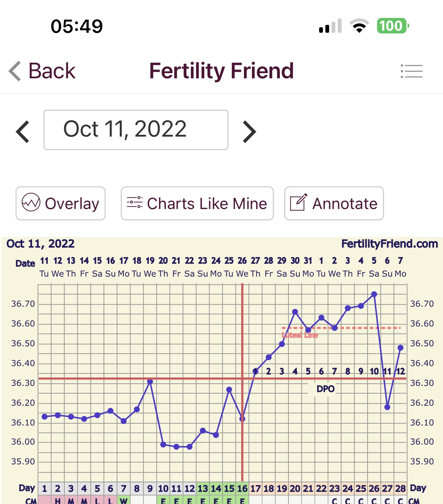Advance to next date with right arrow

[249, 131]
